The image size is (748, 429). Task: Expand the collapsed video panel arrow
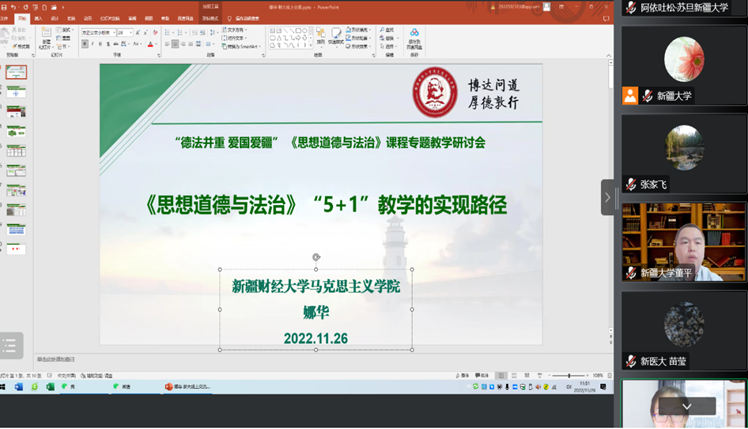(x=607, y=197)
